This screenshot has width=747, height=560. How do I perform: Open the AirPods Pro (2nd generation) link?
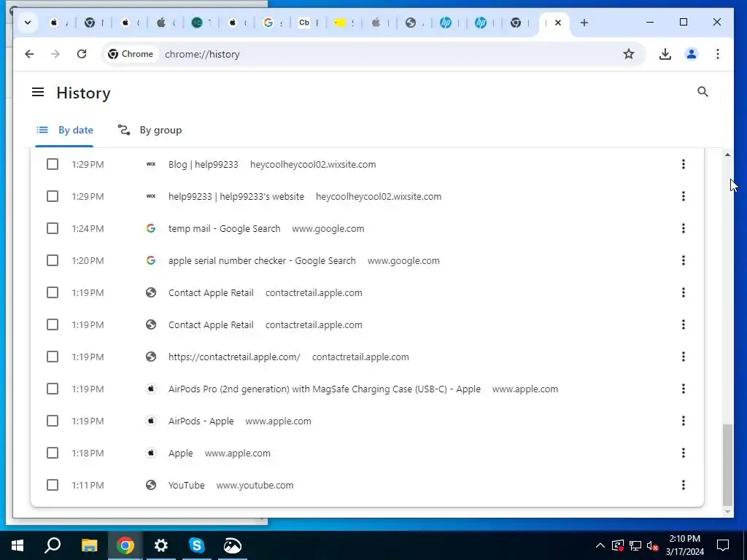[x=325, y=389]
